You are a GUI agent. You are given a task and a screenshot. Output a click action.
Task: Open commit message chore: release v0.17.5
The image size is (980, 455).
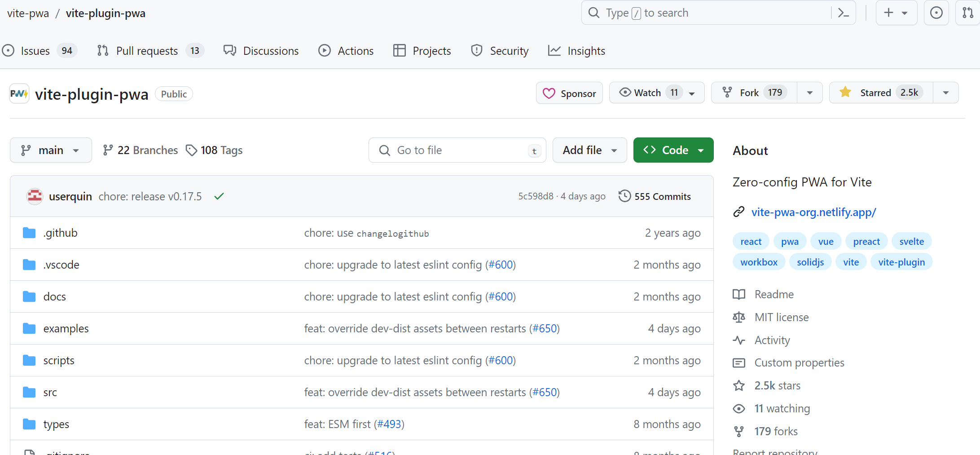150,196
